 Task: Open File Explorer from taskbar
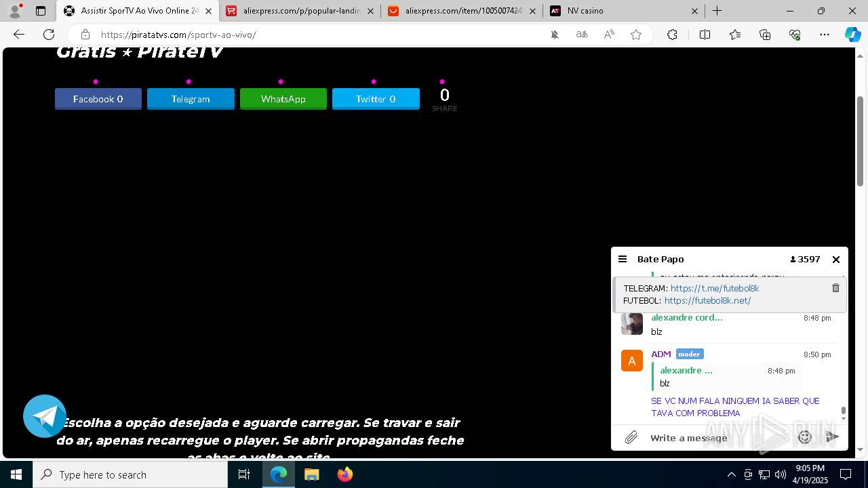click(312, 474)
